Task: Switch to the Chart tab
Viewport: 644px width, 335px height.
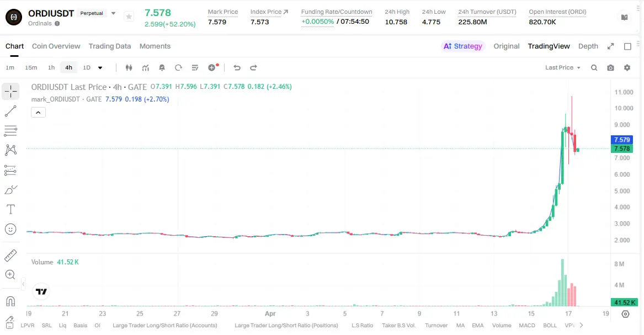Action: [x=14, y=46]
